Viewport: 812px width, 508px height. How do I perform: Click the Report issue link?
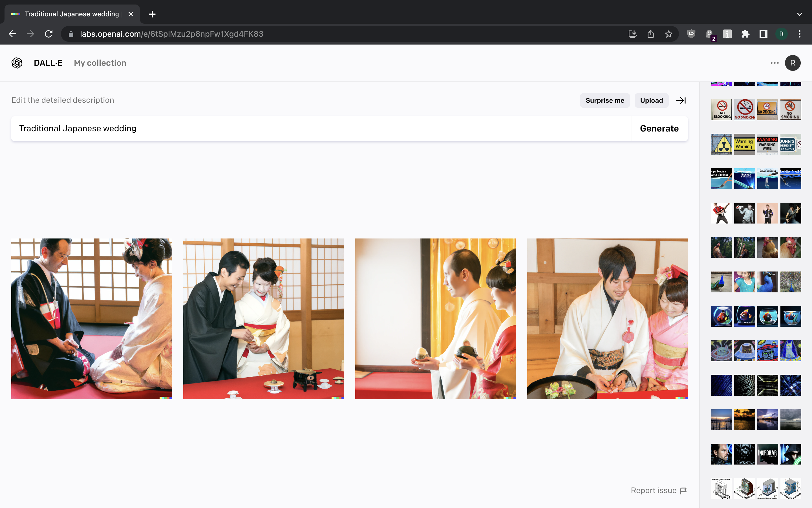659,491
